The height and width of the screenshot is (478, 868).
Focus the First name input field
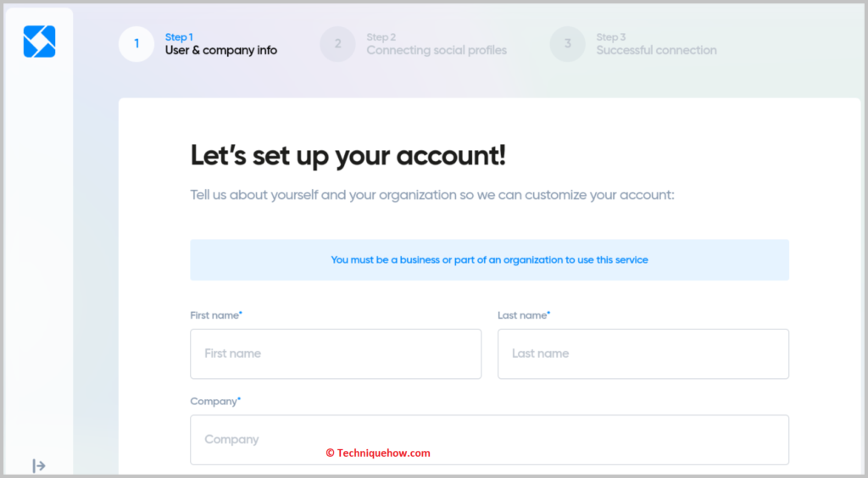point(336,354)
